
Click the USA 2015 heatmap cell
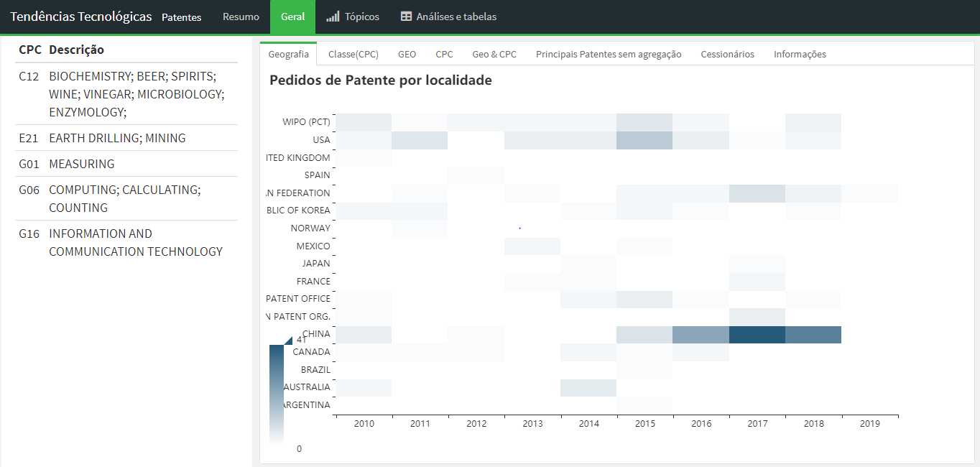click(644, 140)
